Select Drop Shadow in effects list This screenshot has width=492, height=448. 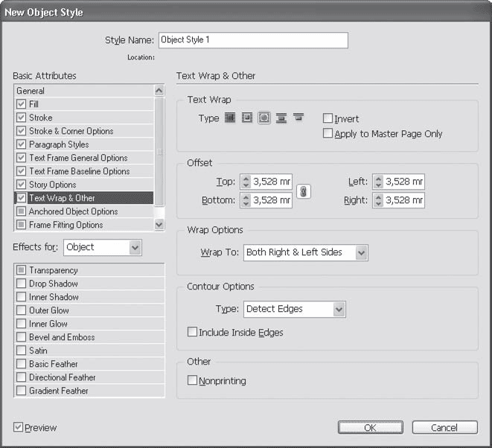coord(53,284)
